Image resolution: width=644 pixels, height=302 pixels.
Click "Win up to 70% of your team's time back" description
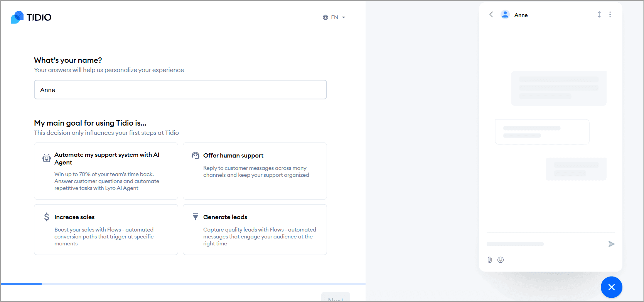(x=107, y=181)
